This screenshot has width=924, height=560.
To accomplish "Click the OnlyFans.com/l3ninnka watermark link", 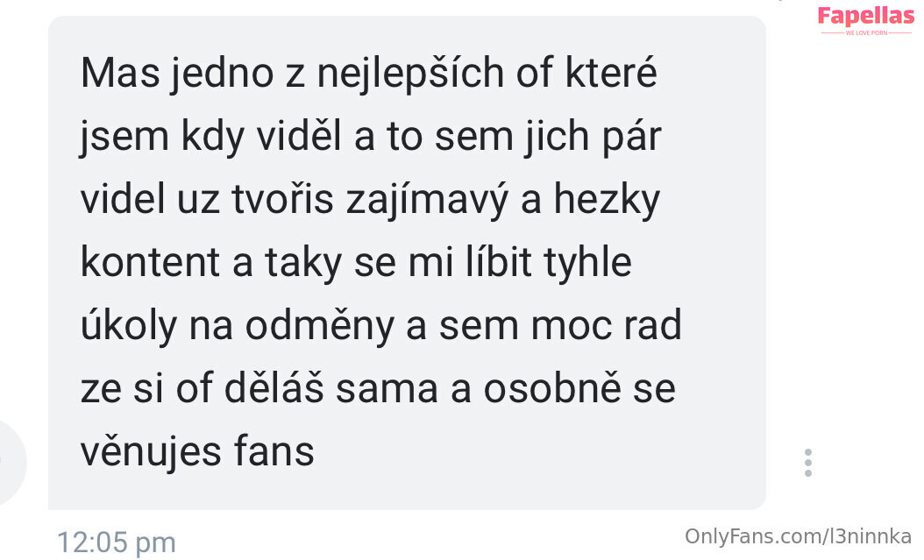I will click(x=798, y=536).
